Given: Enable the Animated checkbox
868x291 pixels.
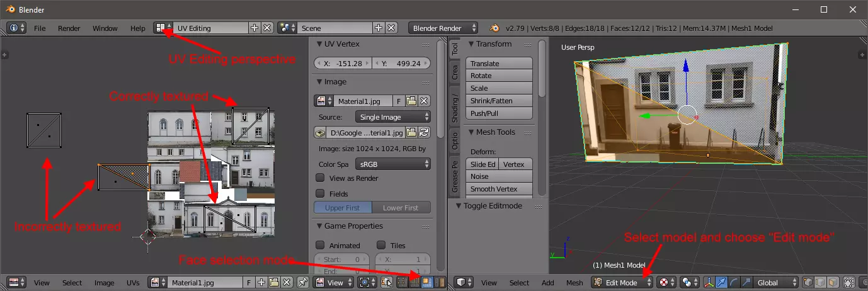Looking at the screenshot, I should point(320,245).
